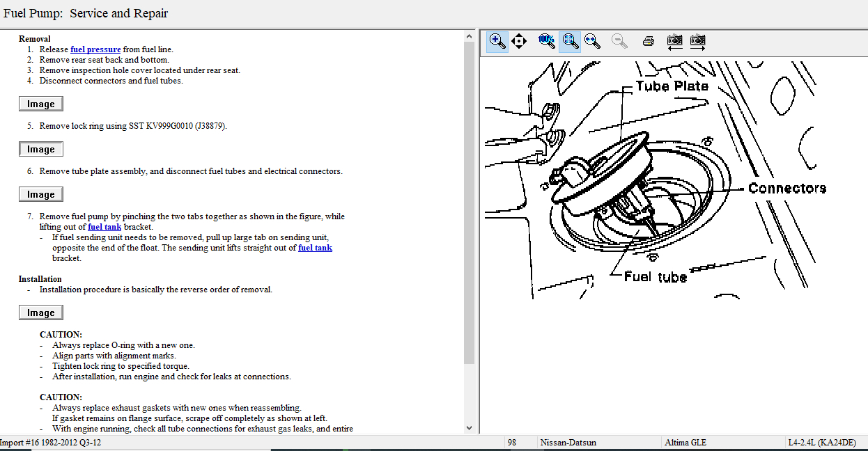Open the Image button under Installation
Image resolution: width=868 pixels, height=451 pixels.
coord(41,312)
